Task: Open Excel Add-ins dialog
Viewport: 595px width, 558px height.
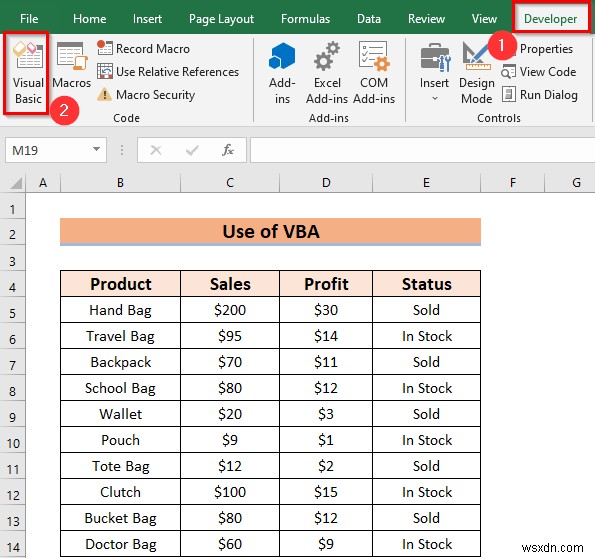Action: 327,73
